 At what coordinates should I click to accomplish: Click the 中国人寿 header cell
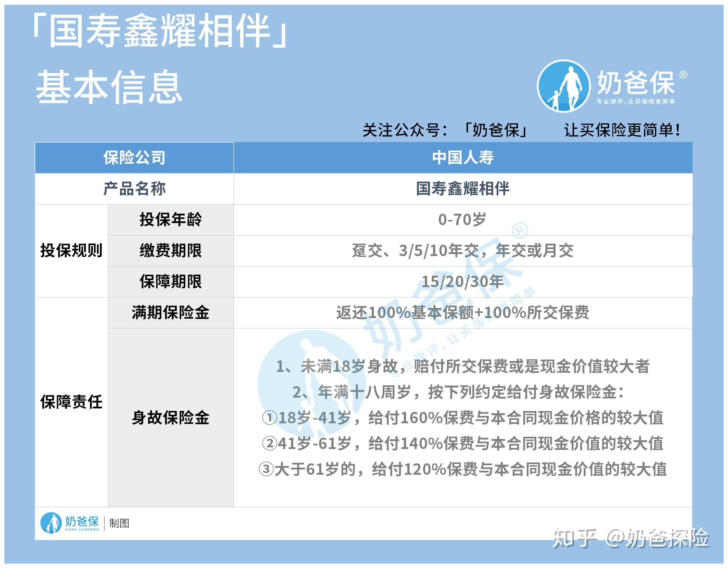pyautogui.click(x=463, y=158)
